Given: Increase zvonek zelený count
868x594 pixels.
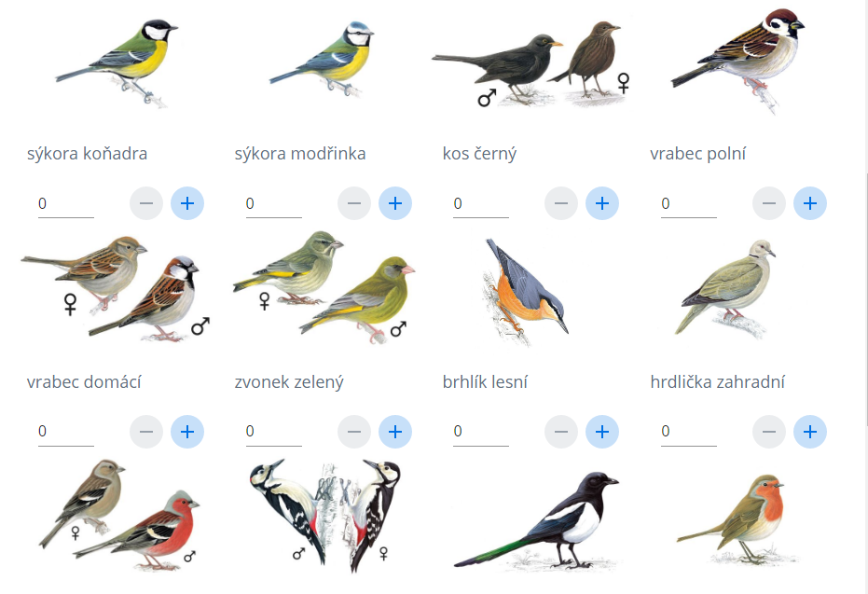Looking at the screenshot, I should (395, 431).
